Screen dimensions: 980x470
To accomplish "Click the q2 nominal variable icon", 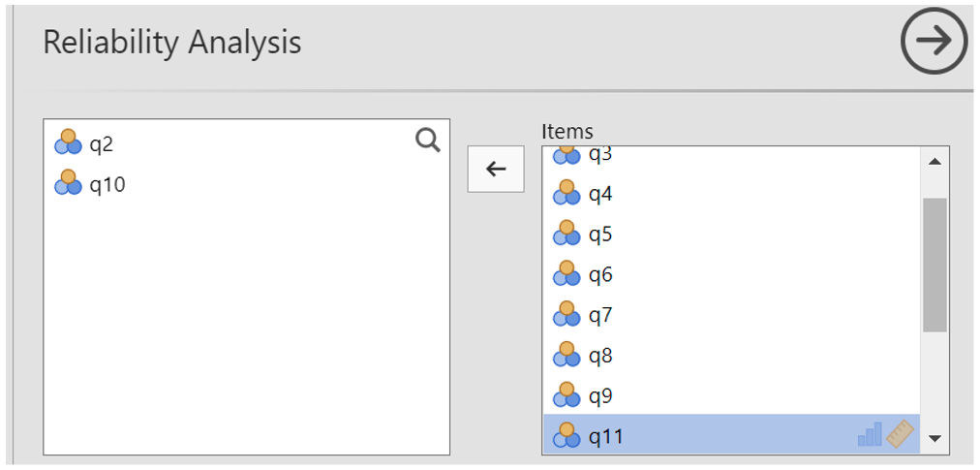I will pos(69,143).
